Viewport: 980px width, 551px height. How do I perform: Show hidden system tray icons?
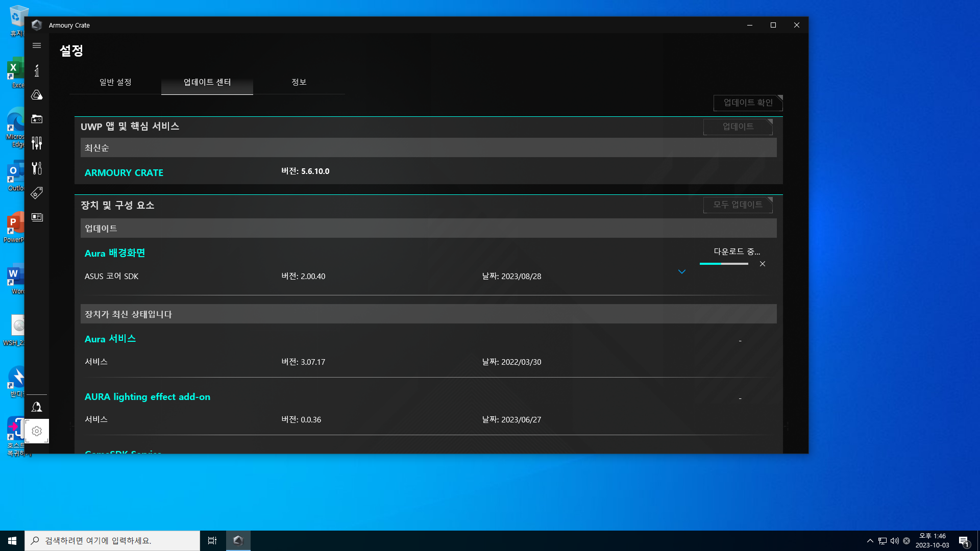coord(870,541)
